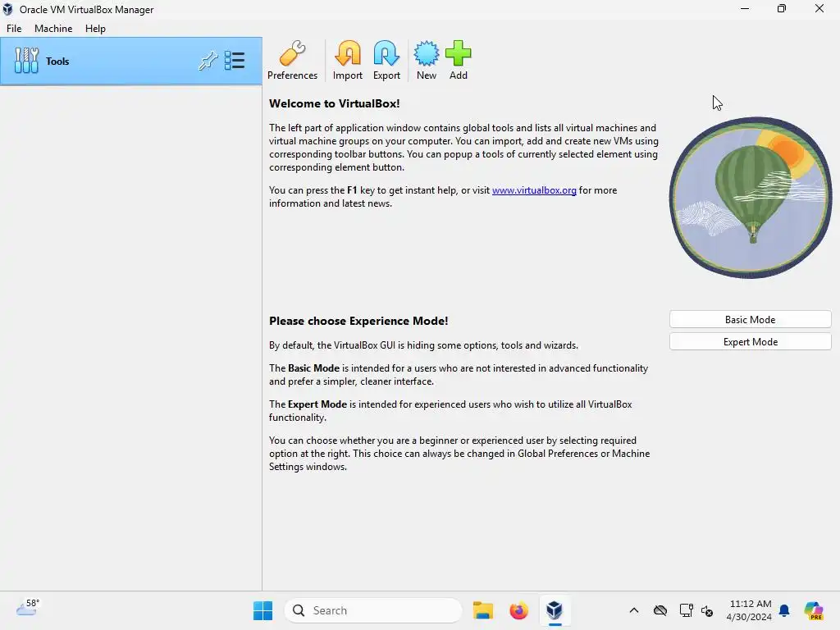Viewport: 840px width, 630px height.
Task: Open the File menu
Action: click(x=14, y=29)
